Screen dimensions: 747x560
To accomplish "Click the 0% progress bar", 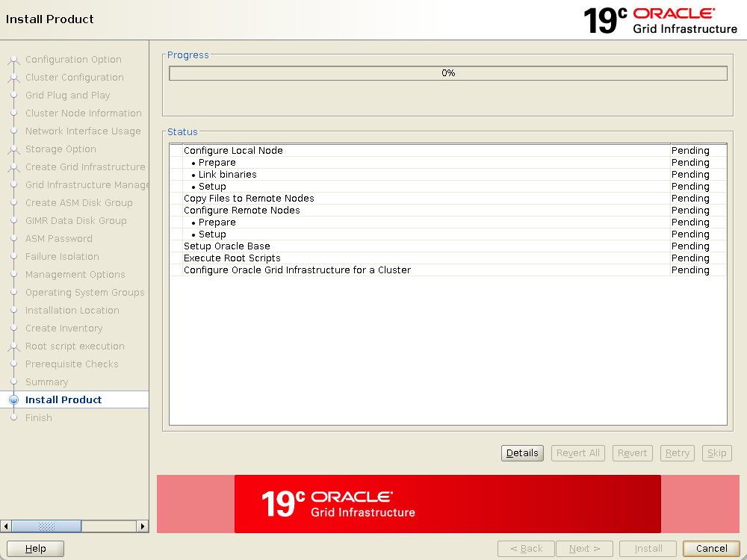I will click(x=447, y=73).
